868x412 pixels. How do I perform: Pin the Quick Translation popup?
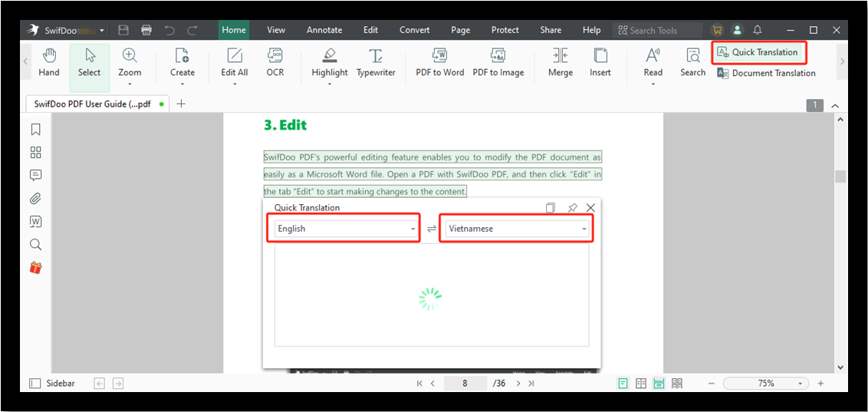point(572,208)
